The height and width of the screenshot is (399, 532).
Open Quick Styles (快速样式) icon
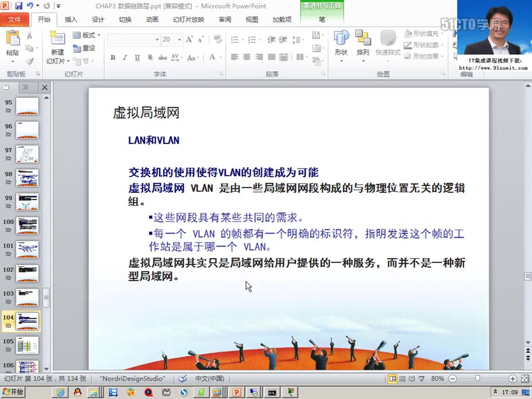pos(388,38)
